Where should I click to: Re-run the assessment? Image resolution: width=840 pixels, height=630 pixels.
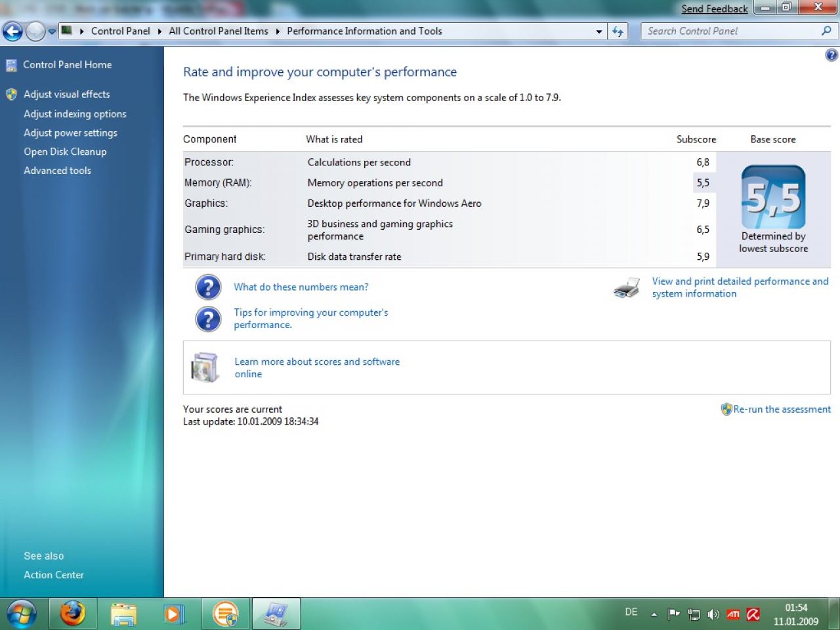pos(782,409)
